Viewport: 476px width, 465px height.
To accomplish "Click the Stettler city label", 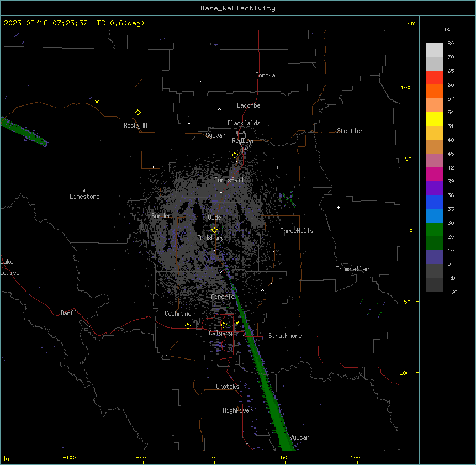I will pyautogui.click(x=350, y=131).
